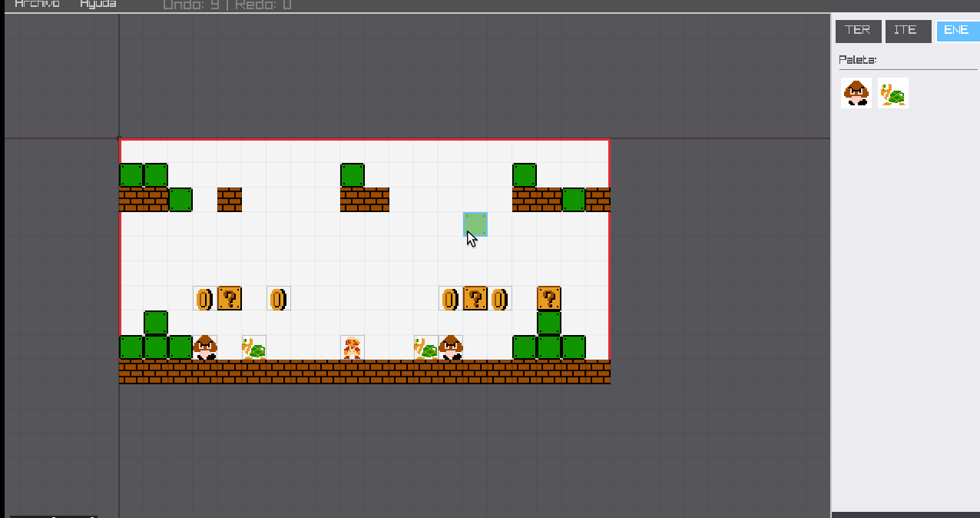Select the Koopa left of Mario
The image size is (980, 518).
(x=254, y=347)
